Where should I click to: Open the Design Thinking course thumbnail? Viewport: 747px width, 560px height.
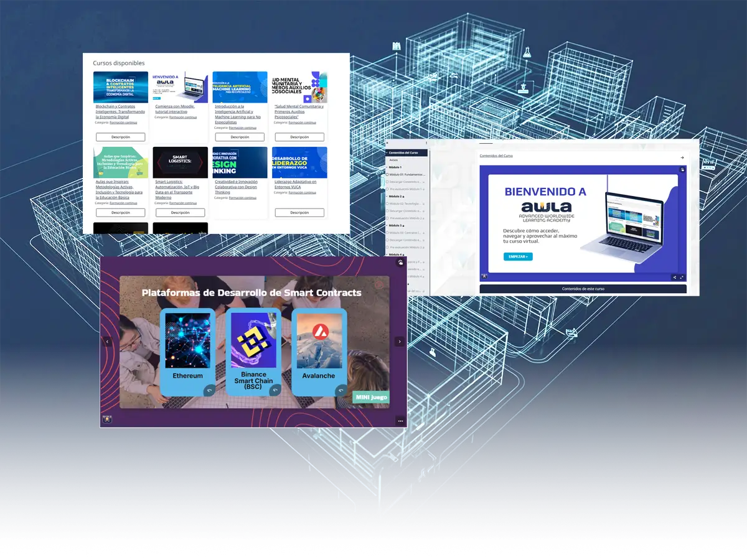pyautogui.click(x=240, y=162)
